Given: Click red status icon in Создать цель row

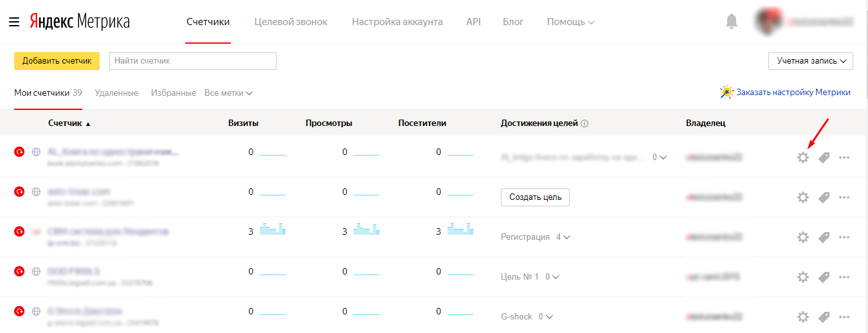Looking at the screenshot, I should point(19,191).
